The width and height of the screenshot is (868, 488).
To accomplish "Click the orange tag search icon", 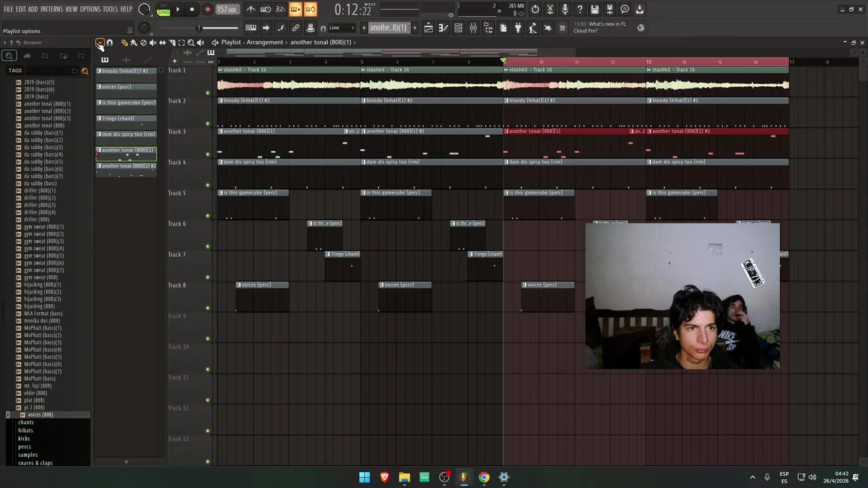I will pyautogui.click(x=85, y=70).
